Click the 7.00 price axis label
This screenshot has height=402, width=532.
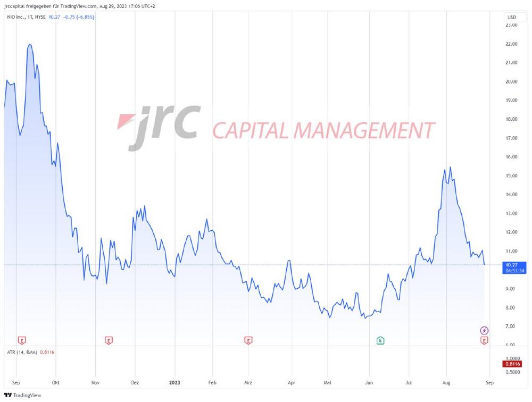510,326
